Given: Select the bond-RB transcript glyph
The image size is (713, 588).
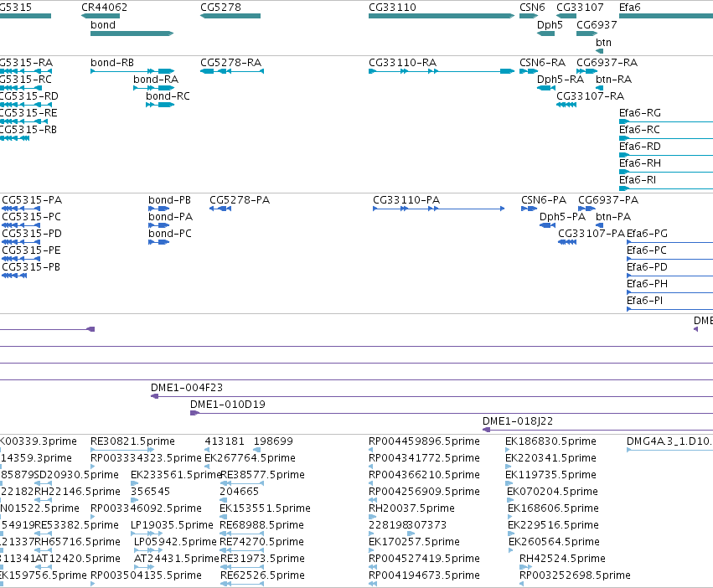Looking at the screenshot, I should pyautogui.click(x=132, y=71).
